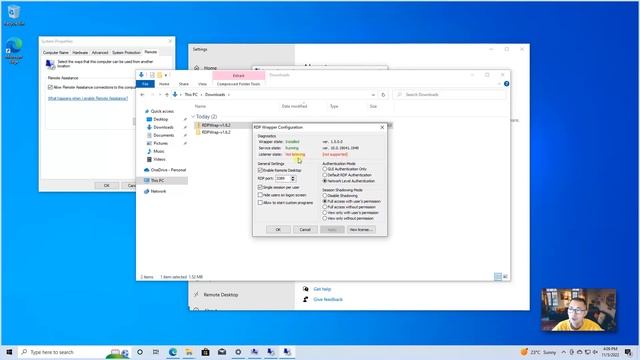Viewport: 640px width, 360px height.
Task: Enable Hide users on logon screen
Action: [260, 195]
